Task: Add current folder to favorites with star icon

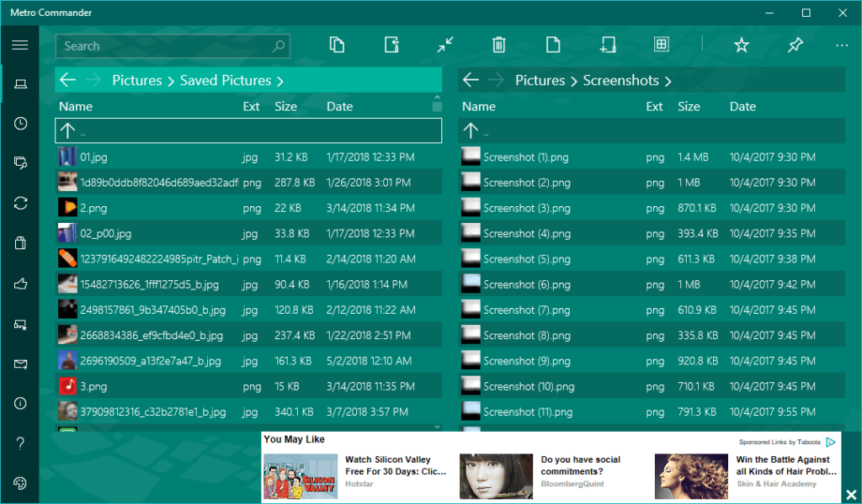Action: pos(741,45)
